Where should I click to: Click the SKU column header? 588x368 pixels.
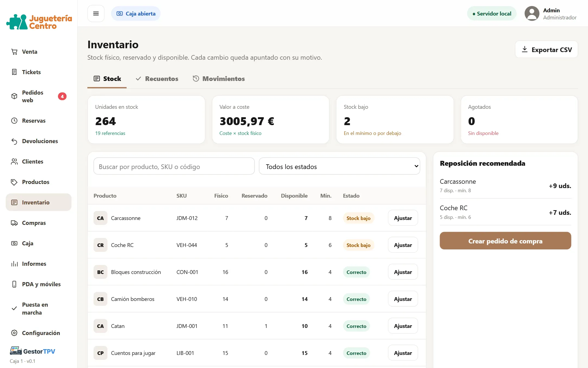[181, 196]
